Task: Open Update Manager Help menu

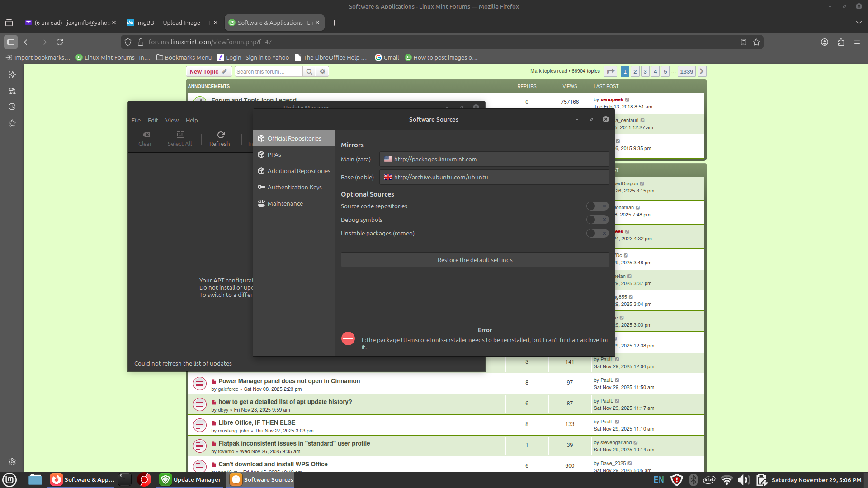Action: pyautogui.click(x=192, y=120)
